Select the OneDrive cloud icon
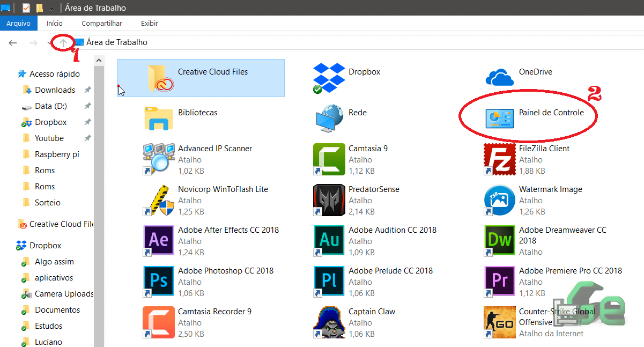 point(500,78)
